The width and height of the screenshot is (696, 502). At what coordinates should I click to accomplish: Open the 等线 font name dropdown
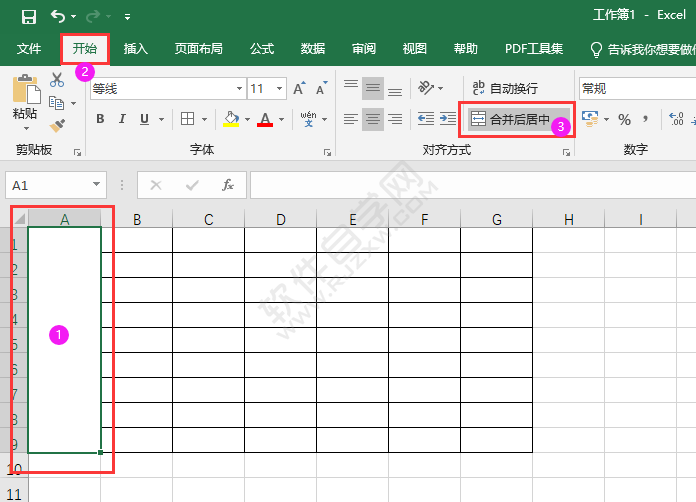tap(239, 88)
